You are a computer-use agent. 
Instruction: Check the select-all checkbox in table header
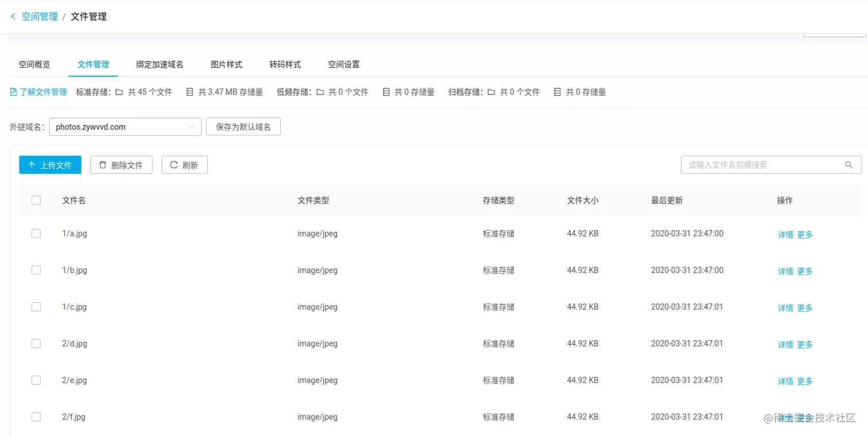pos(36,200)
